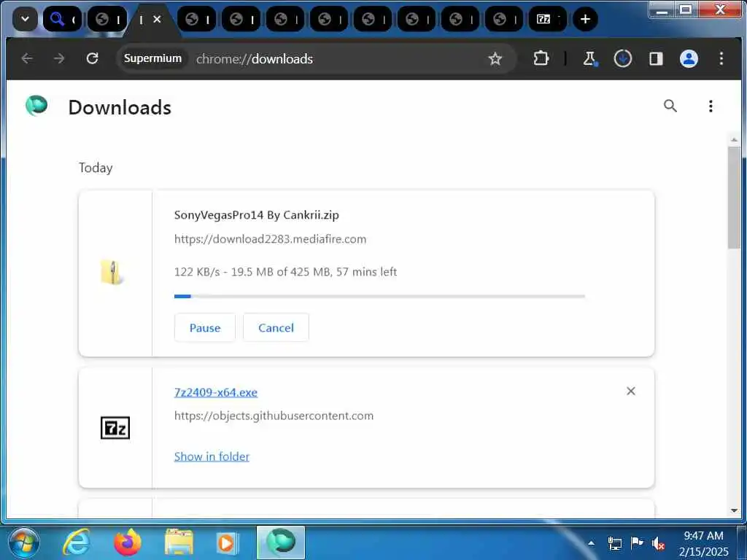Switch to the tab with 7z icon
This screenshot has height=560, width=747.
547,19
